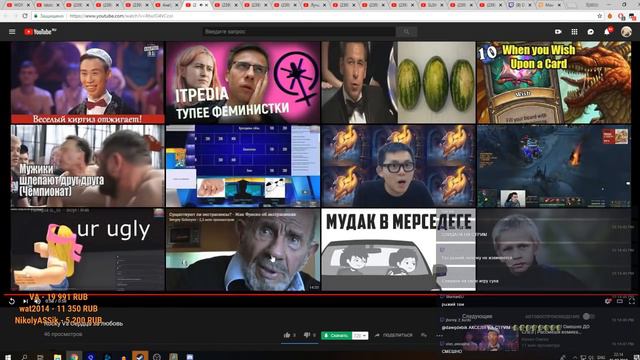This screenshot has width=640, height=360.
Task: Switch to the Twitch browser tab
Action: point(520,5)
